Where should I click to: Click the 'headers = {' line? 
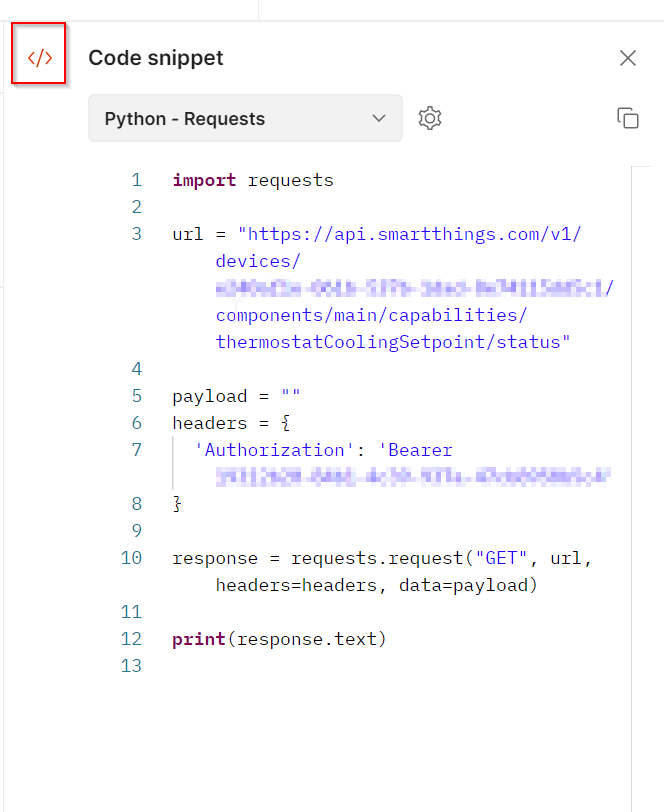click(229, 423)
